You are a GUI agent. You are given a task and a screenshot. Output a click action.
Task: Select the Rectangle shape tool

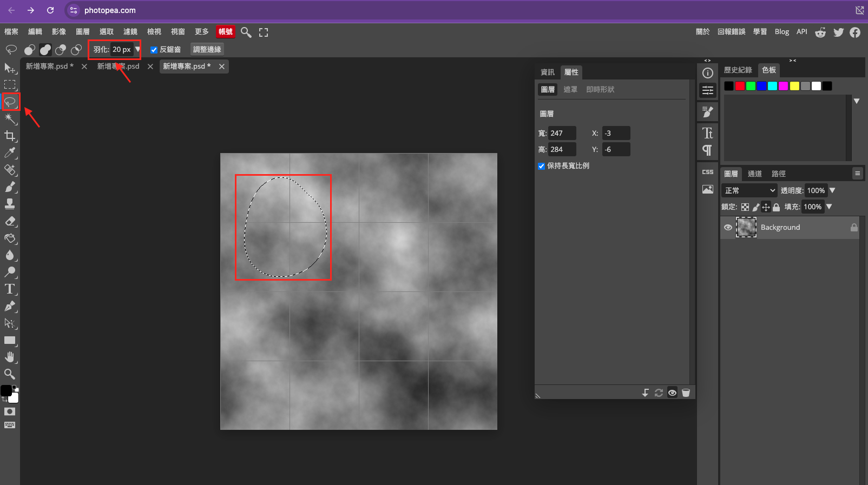click(x=10, y=340)
